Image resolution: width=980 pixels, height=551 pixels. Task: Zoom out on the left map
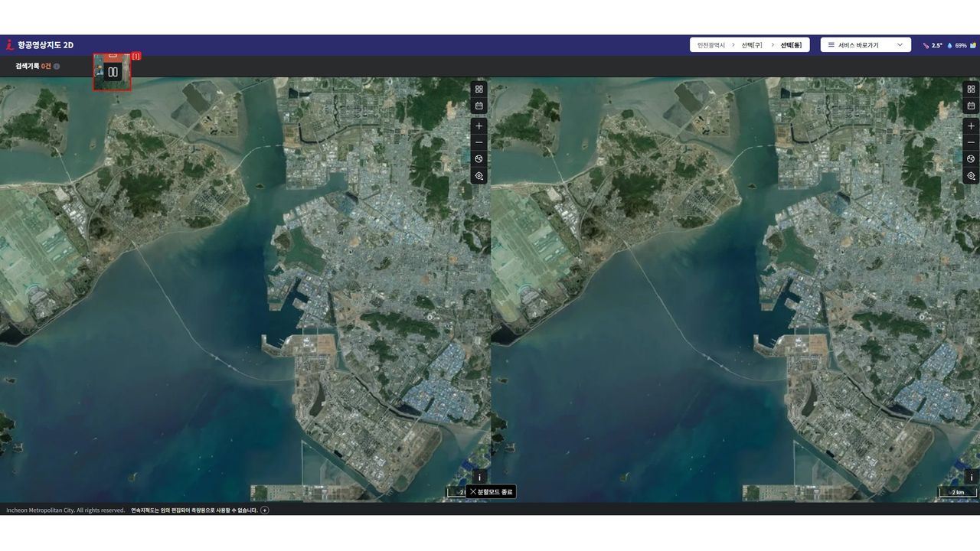click(x=479, y=142)
